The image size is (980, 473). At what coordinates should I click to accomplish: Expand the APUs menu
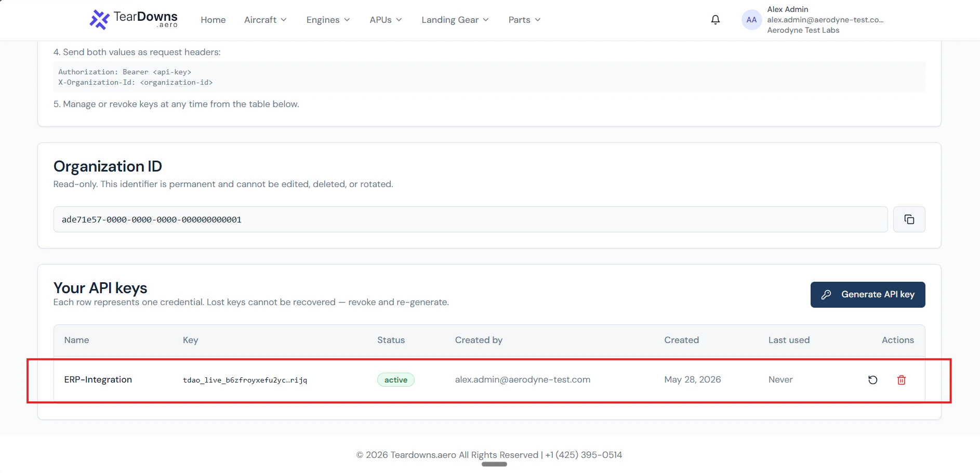(386, 20)
